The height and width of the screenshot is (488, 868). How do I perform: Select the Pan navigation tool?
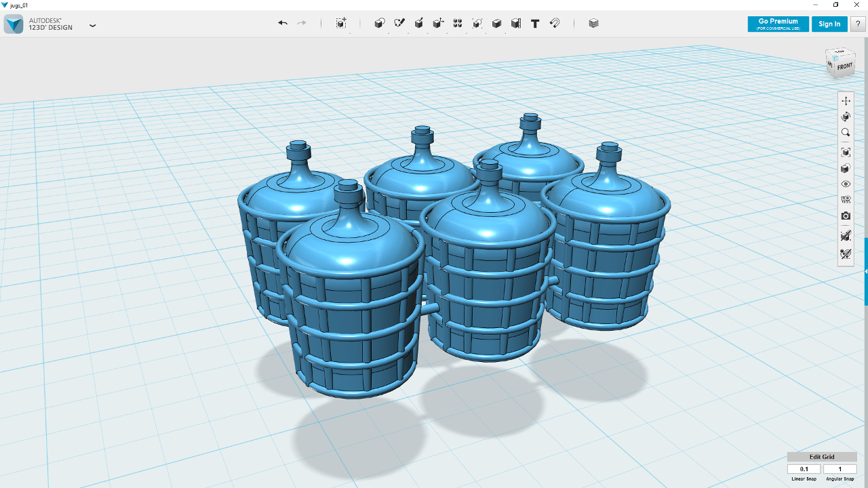[x=846, y=100]
